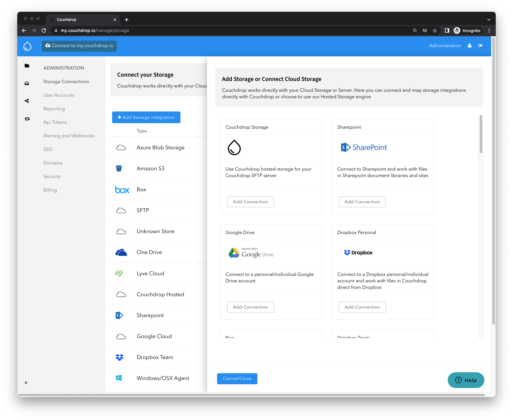Click the page vertical scrollbar

point(494,181)
